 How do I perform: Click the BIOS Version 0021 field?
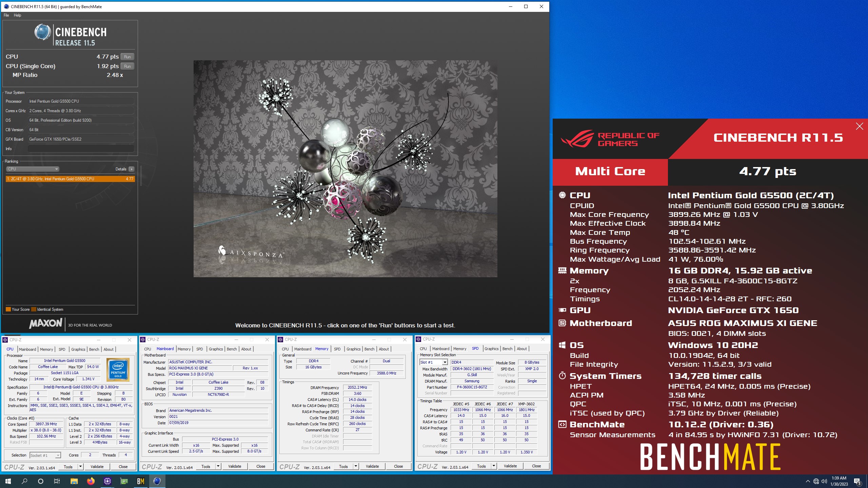(218, 417)
